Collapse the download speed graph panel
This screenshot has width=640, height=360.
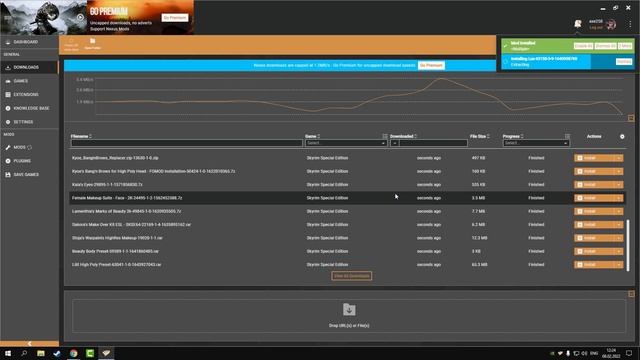point(631,118)
